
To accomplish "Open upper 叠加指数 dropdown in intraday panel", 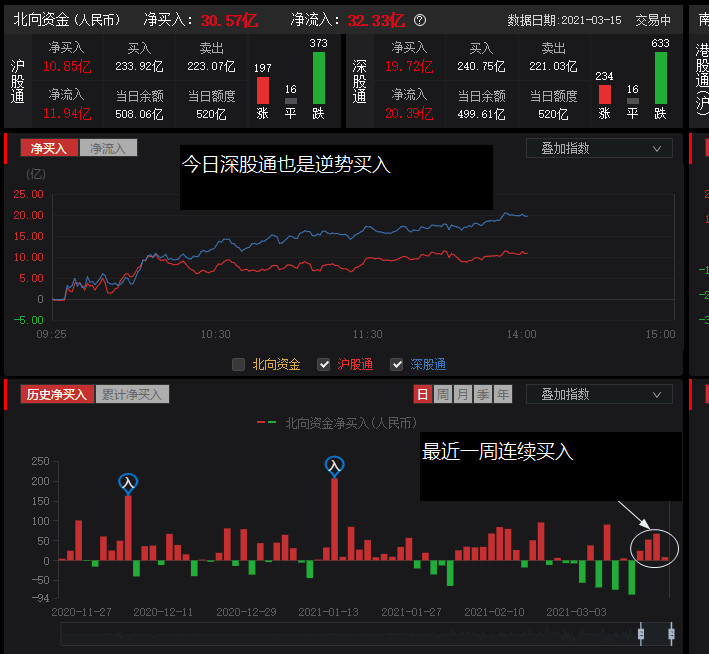I will click(x=599, y=148).
